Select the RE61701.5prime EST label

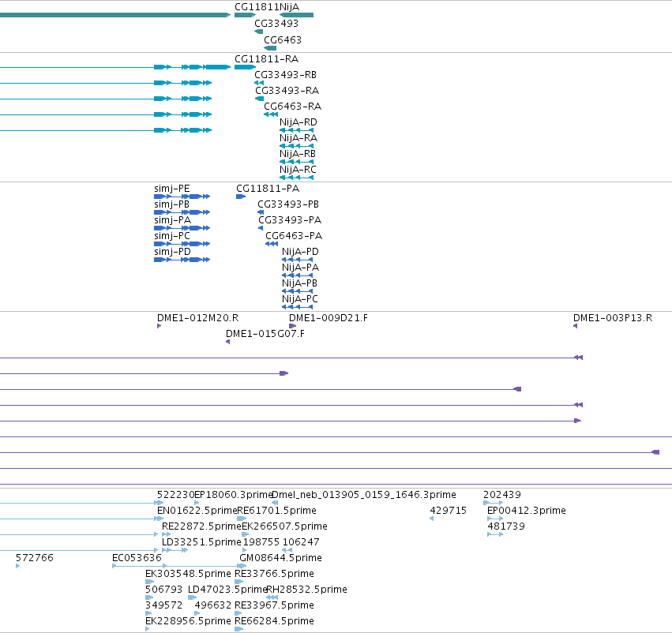coord(276,511)
